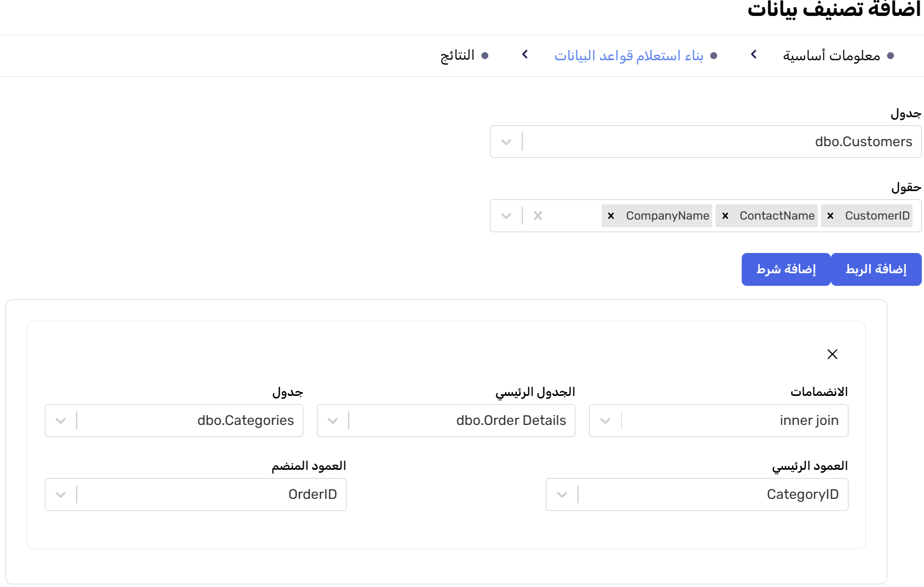Screen dimensions: 924x587
Task: Select بناء استعلام قواعد البيانات step
Action: pyautogui.click(x=628, y=55)
